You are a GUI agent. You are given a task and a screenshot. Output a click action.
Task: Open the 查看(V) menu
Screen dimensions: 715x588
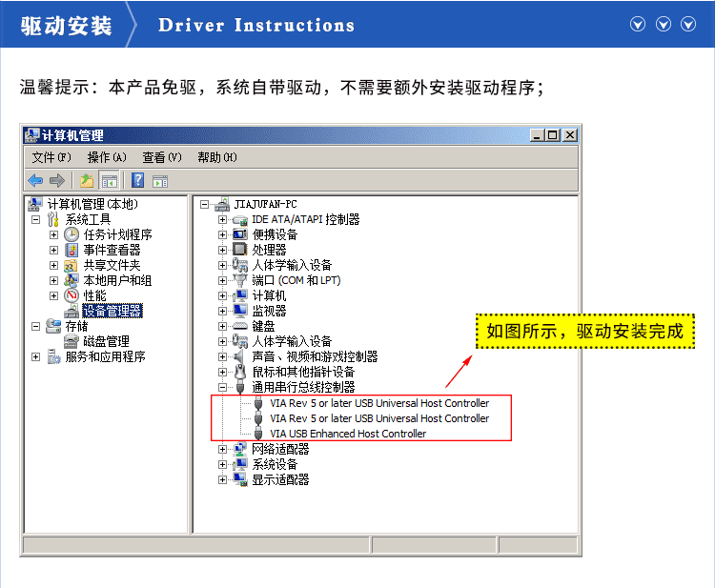click(x=162, y=157)
